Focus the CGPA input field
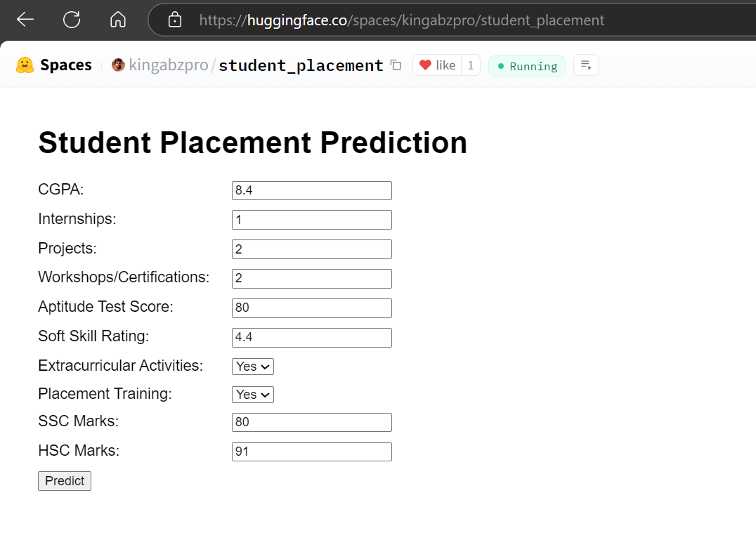 tap(311, 190)
